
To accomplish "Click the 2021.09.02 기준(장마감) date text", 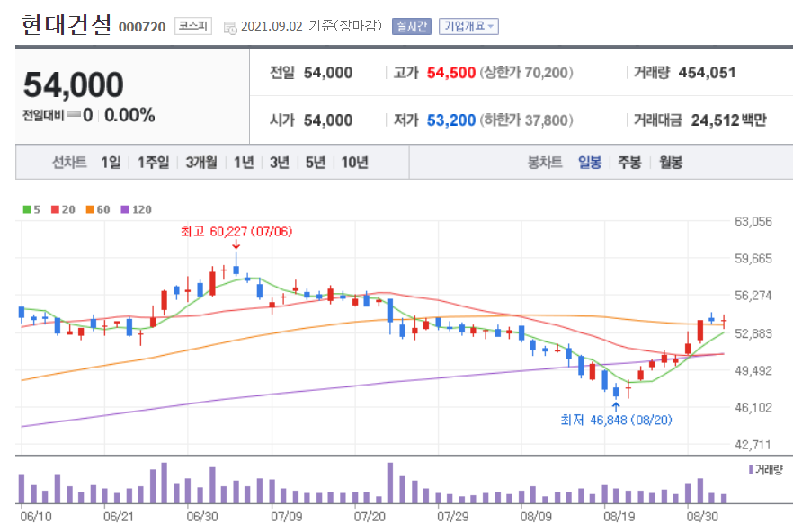I will pos(311,26).
